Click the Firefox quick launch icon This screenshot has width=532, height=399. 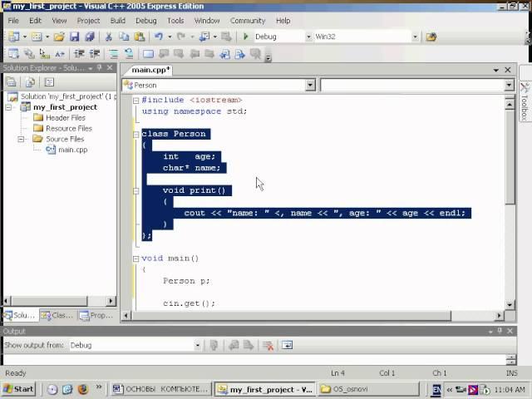[x=83, y=389]
